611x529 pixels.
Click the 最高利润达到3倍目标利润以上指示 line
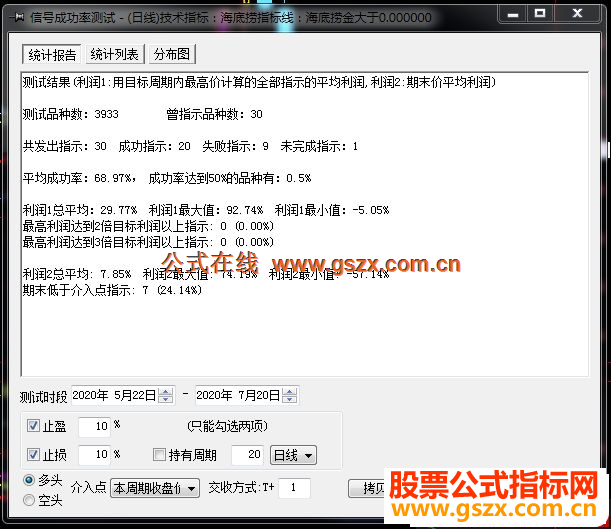[148, 242]
